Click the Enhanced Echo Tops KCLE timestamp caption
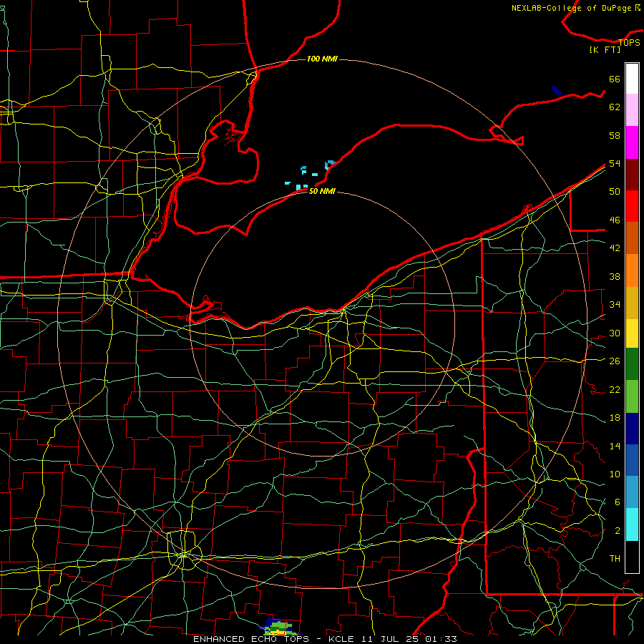This screenshot has height=644, width=644. (x=325, y=639)
